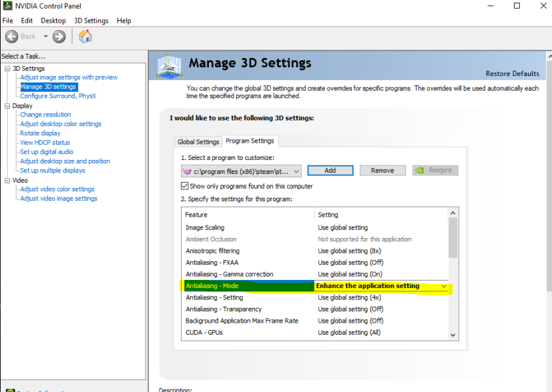This screenshot has height=392, width=552.
Task: Collapse the Video tree node
Action: pos(7,181)
